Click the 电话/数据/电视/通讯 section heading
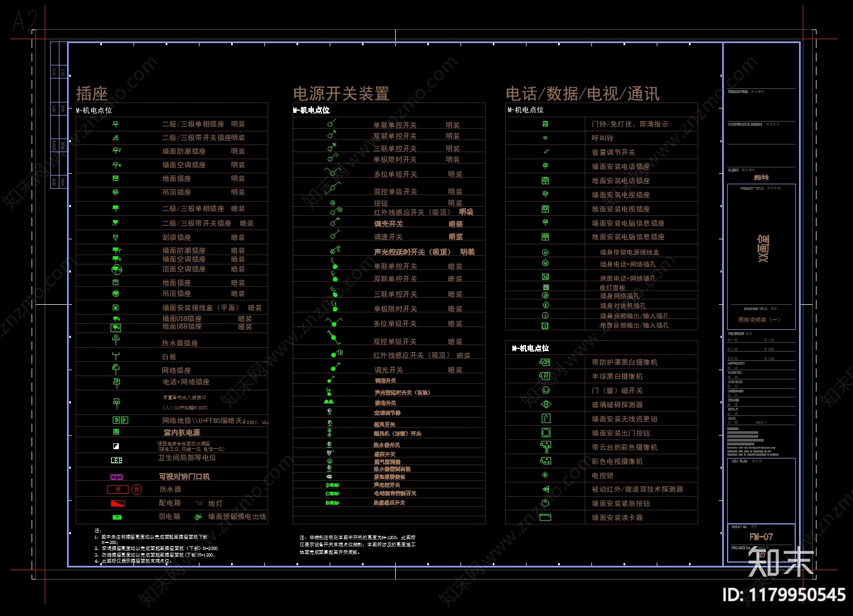 [583, 94]
